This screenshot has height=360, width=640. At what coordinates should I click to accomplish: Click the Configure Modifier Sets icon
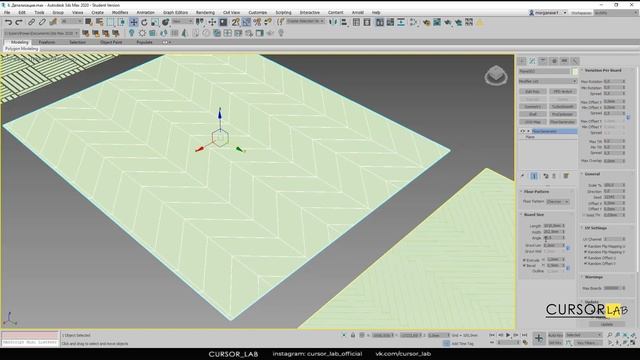pyautogui.click(x=566, y=176)
